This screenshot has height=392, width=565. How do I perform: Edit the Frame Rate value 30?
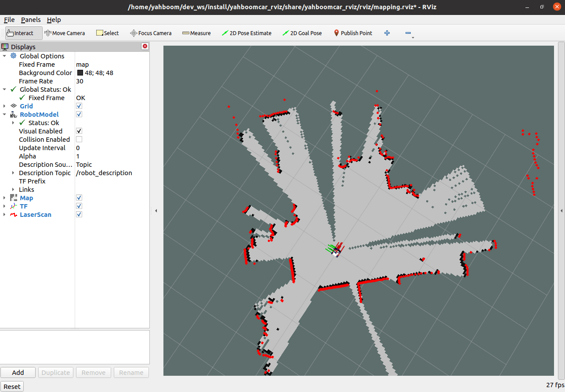[112, 81]
